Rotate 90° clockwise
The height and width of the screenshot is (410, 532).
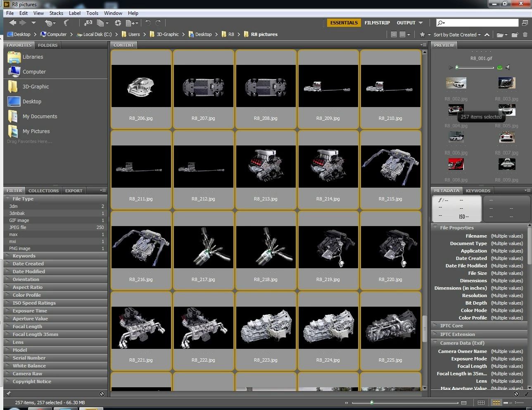coord(158,23)
